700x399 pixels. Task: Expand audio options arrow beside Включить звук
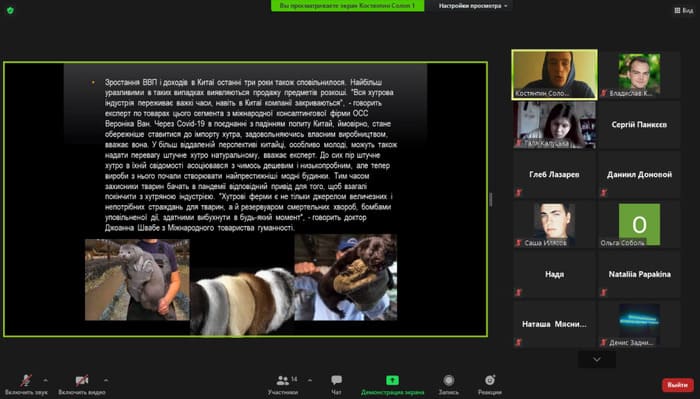(46, 380)
